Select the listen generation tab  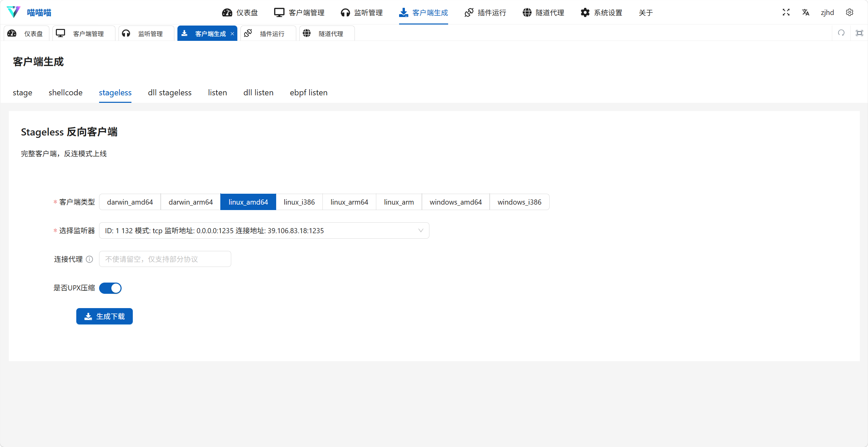pyautogui.click(x=217, y=93)
